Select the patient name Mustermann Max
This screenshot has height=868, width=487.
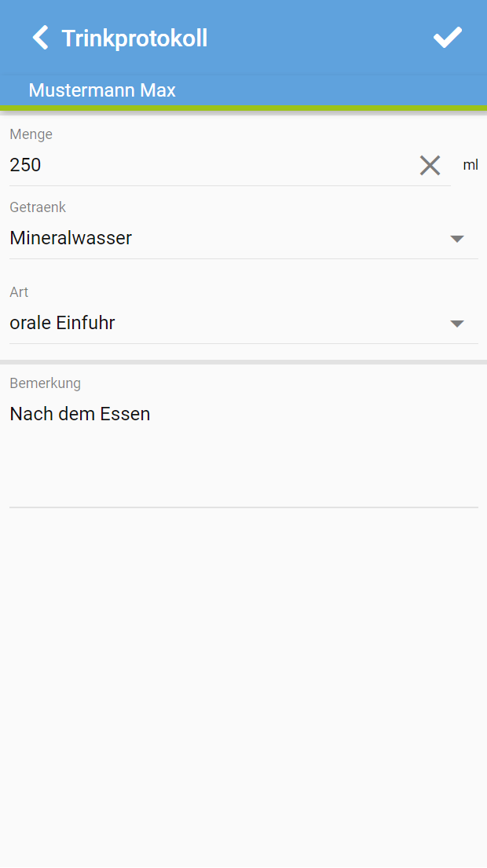point(102,90)
